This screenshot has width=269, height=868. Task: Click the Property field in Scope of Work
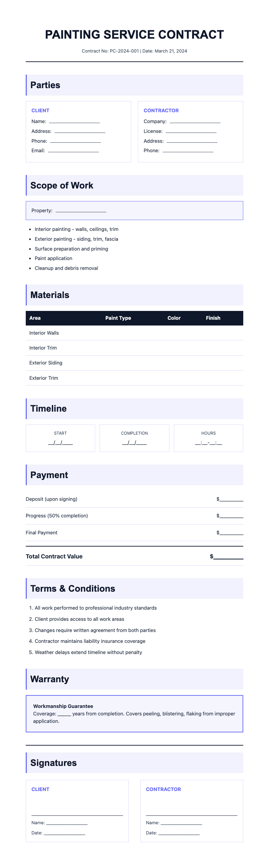[x=81, y=211]
